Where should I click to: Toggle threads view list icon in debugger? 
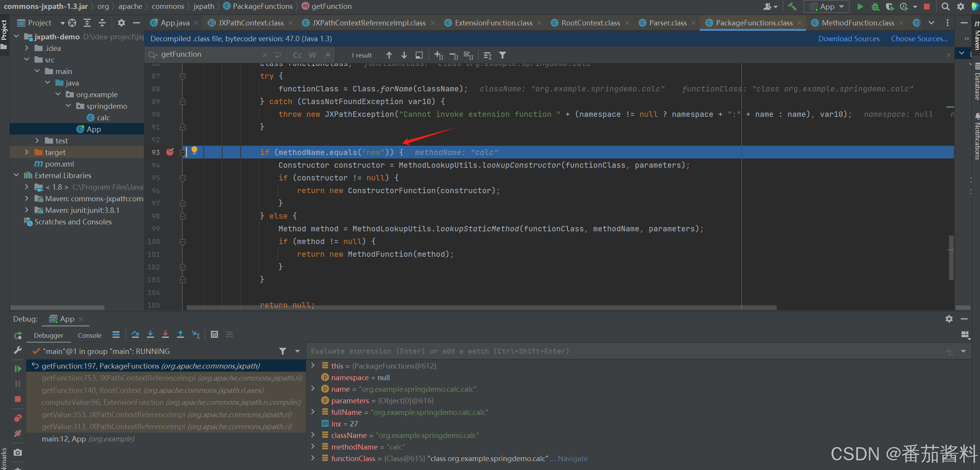click(x=116, y=334)
